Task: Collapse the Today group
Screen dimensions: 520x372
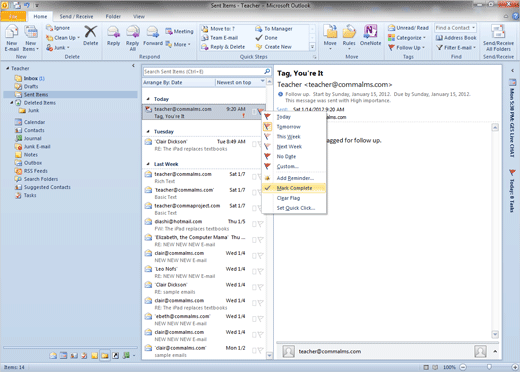Action: (x=148, y=99)
